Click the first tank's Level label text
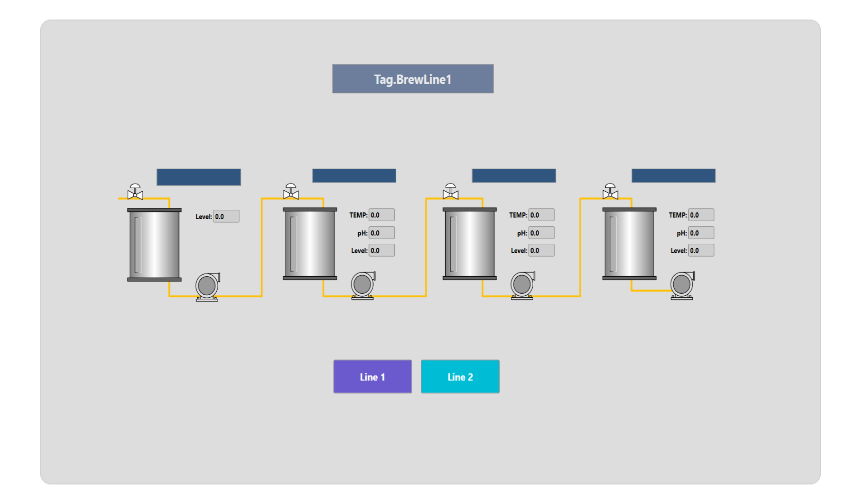This screenshot has height=504, width=861. pos(204,217)
